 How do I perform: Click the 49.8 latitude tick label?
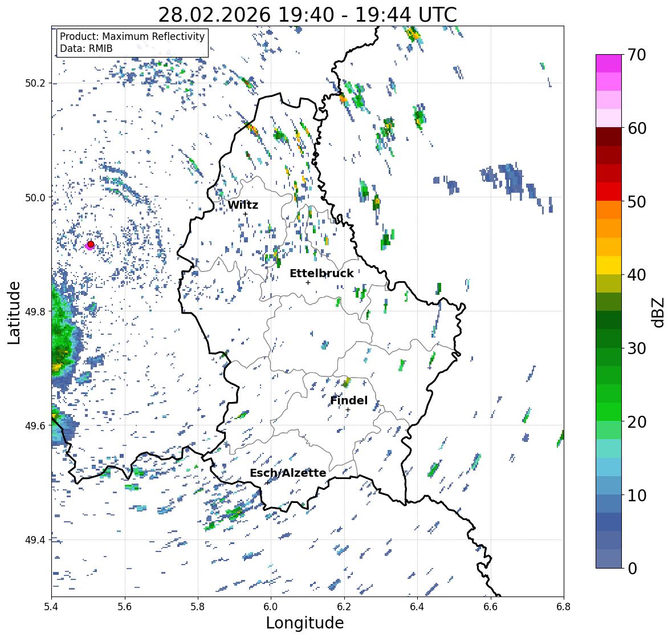tap(35, 311)
